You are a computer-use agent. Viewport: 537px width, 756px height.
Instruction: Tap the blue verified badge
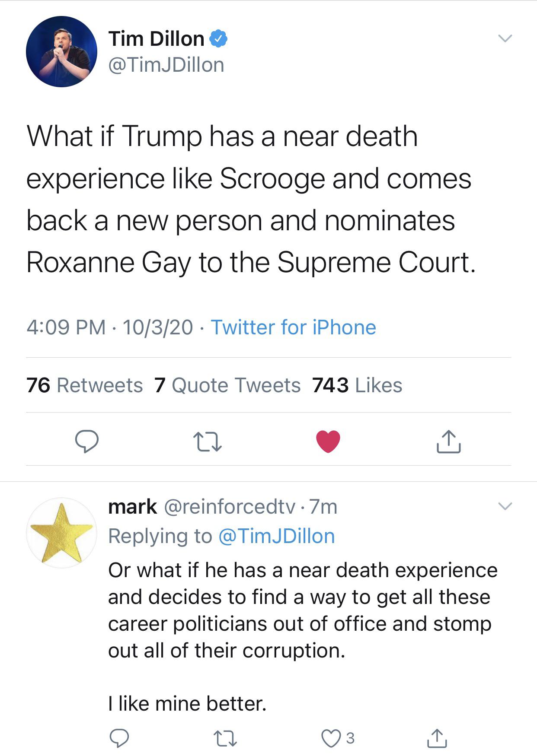[219, 39]
